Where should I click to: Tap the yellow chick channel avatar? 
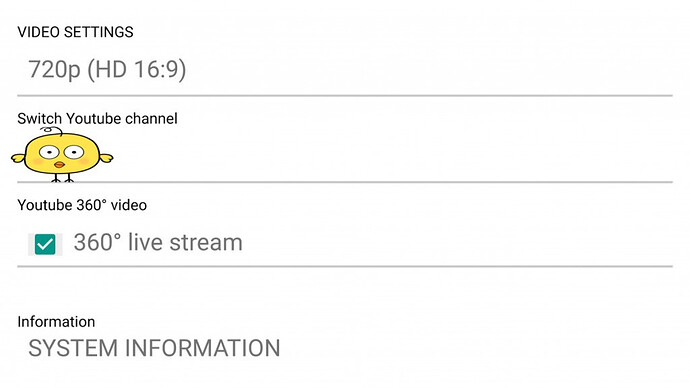point(62,154)
